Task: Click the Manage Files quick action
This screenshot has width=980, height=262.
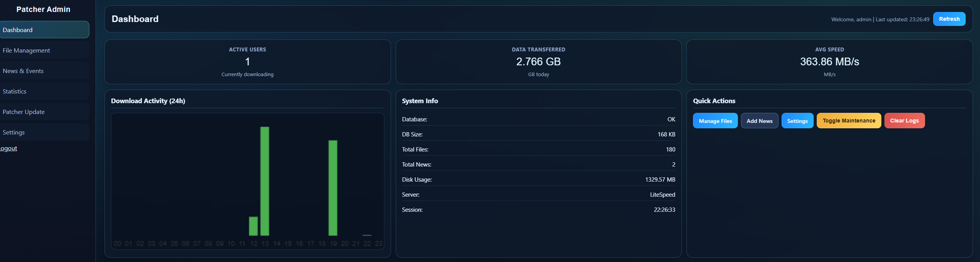Action: pyautogui.click(x=715, y=121)
